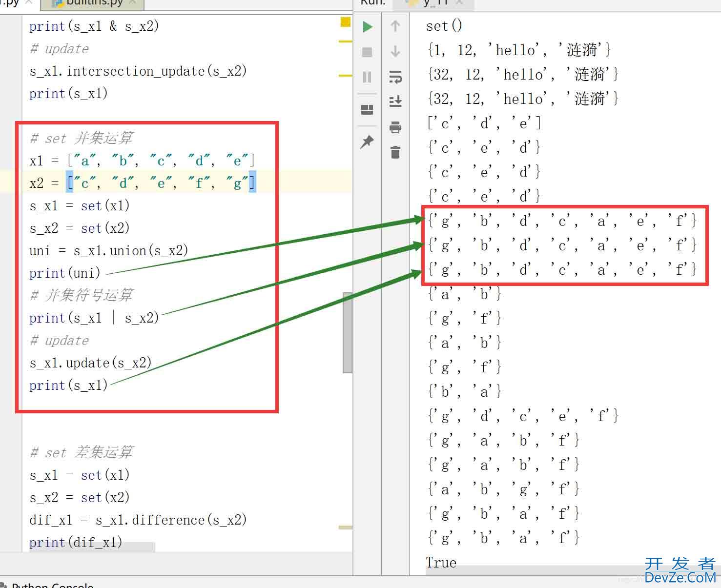
Task: Click the '# set 差集运算' comment
Action: pyautogui.click(x=81, y=452)
